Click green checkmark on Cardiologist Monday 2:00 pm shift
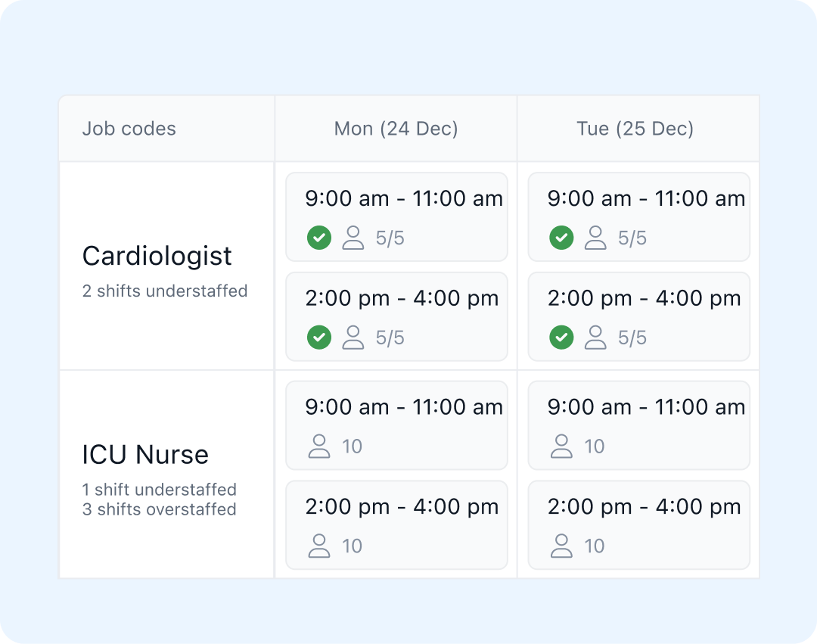Viewport: 817px width, 644px height. tap(319, 338)
